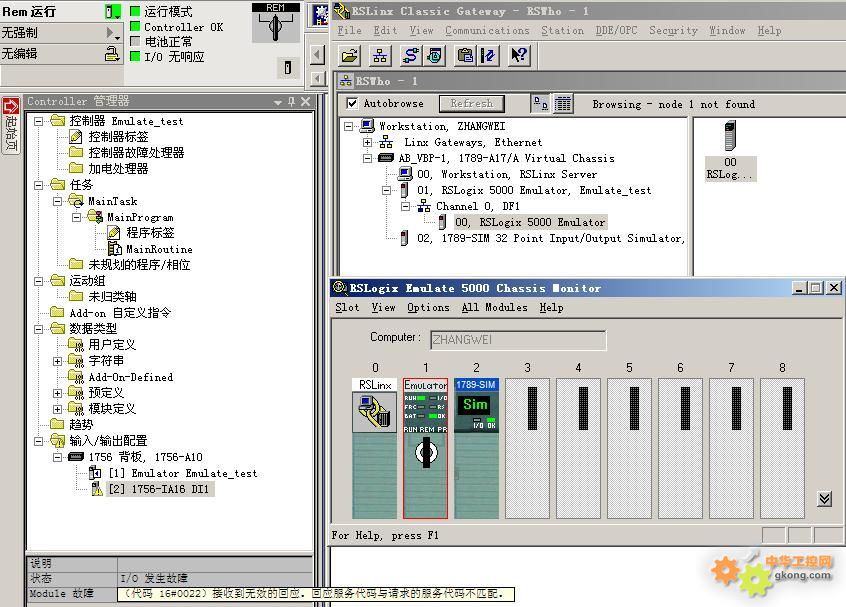Select 控制器标签 in the controller tree

(x=118, y=137)
